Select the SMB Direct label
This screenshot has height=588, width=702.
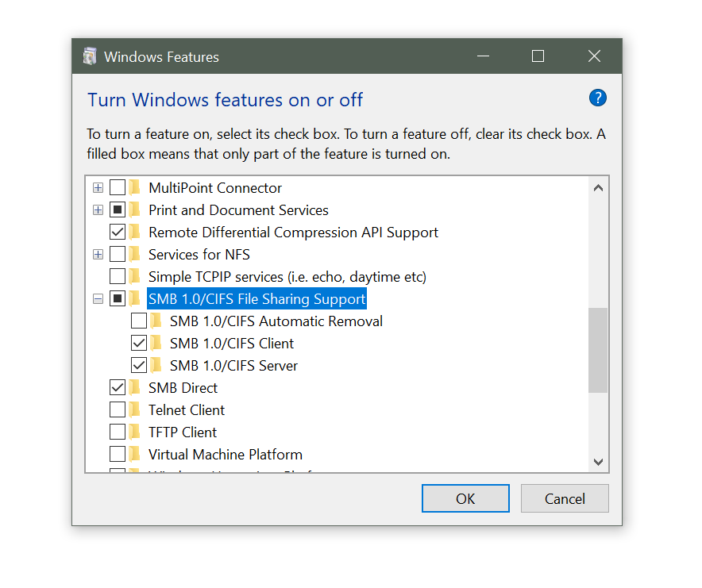point(183,387)
